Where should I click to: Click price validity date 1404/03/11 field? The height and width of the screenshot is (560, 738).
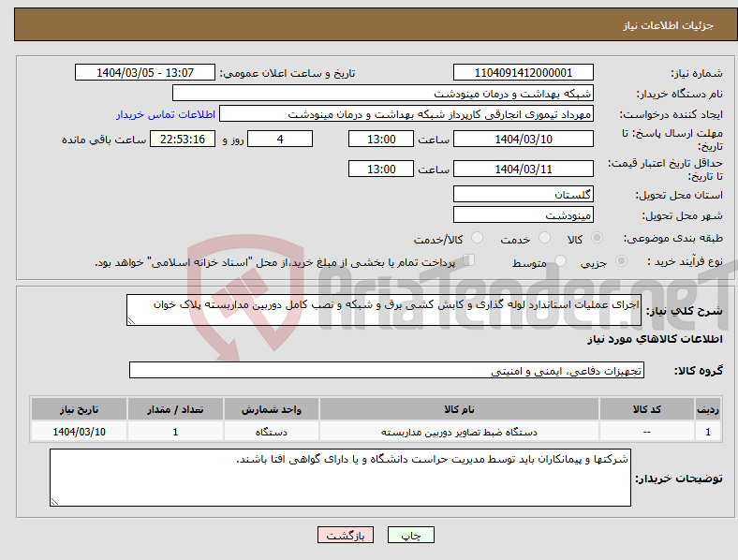click(x=524, y=169)
